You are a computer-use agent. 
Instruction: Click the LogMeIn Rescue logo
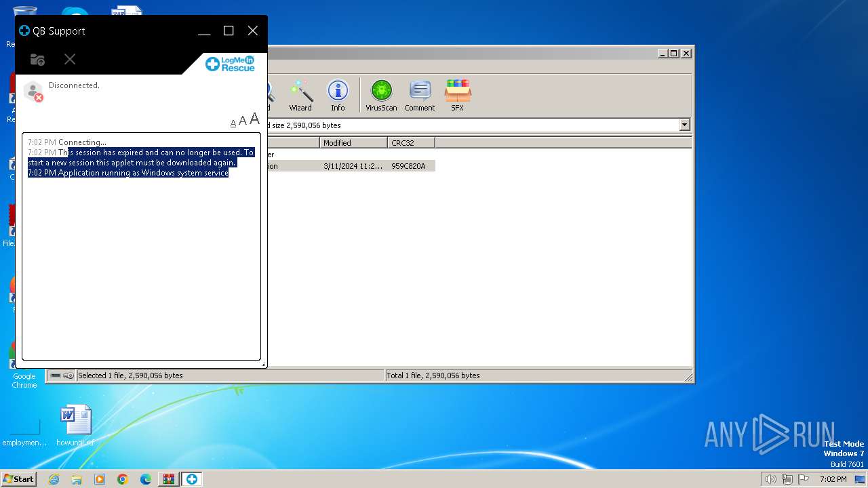230,64
